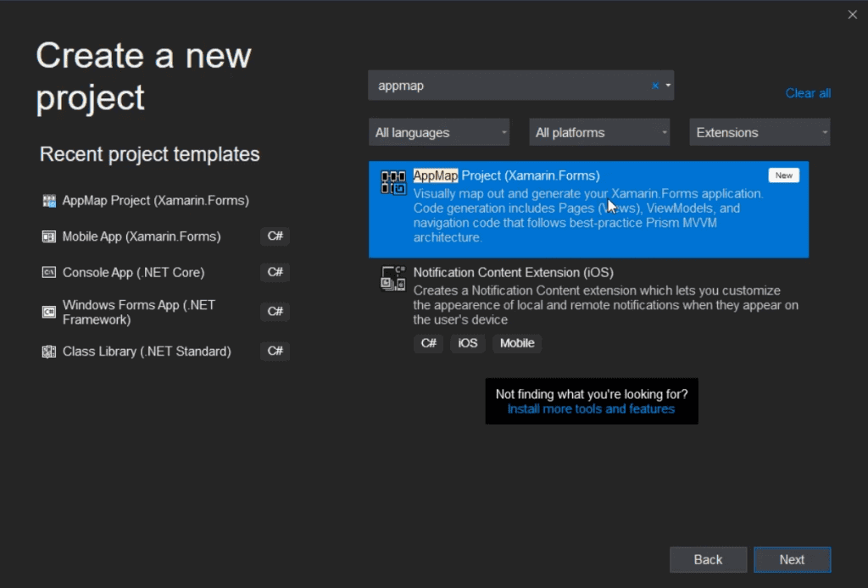
Task: Click the Windows Forms App template icon
Action: (49, 312)
